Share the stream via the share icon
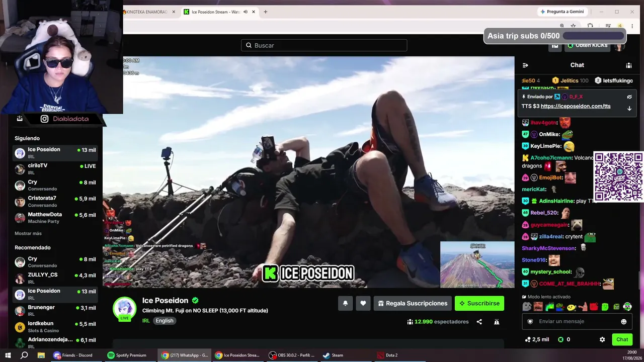Screen dimensions: 644x362 pyautogui.click(x=479, y=322)
